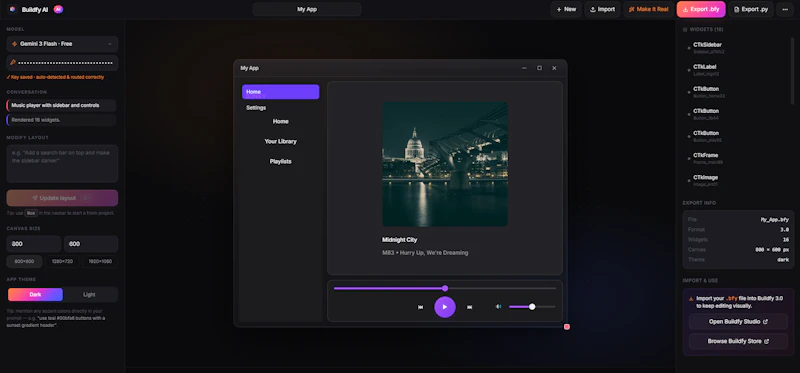The width and height of the screenshot is (800, 373).
Task: Close the My App preview window
Action: pos(554,68)
